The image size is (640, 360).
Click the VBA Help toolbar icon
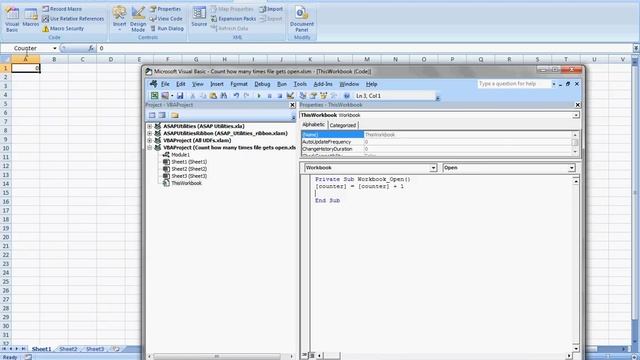347,96
